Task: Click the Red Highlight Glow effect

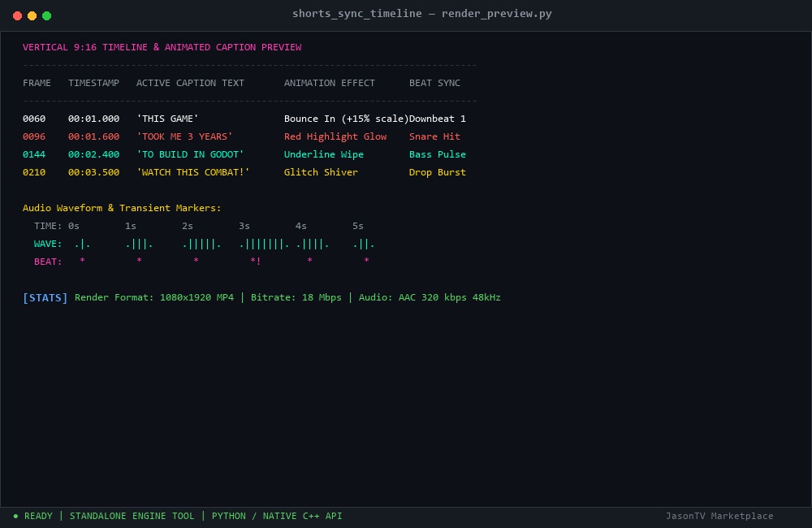Action: point(335,136)
